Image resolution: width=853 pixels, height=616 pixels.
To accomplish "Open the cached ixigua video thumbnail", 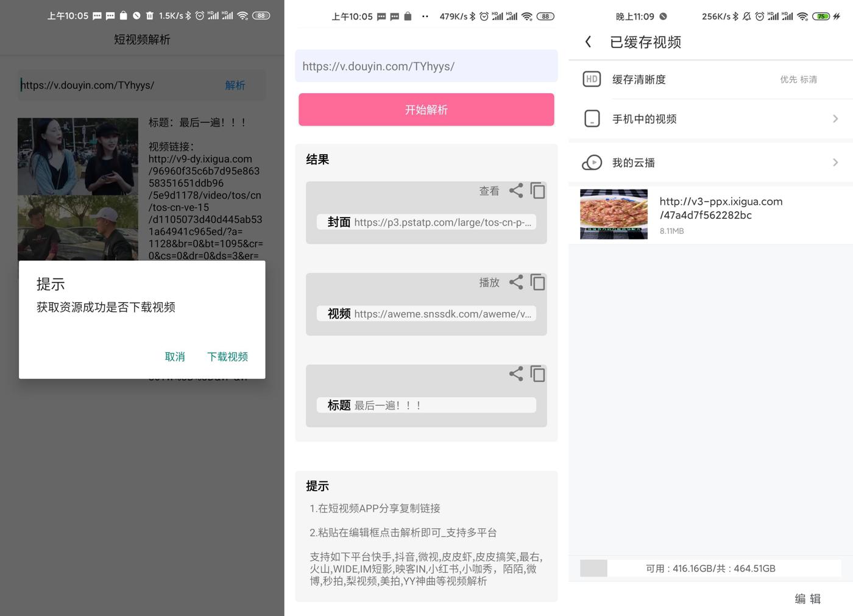I will click(614, 214).
